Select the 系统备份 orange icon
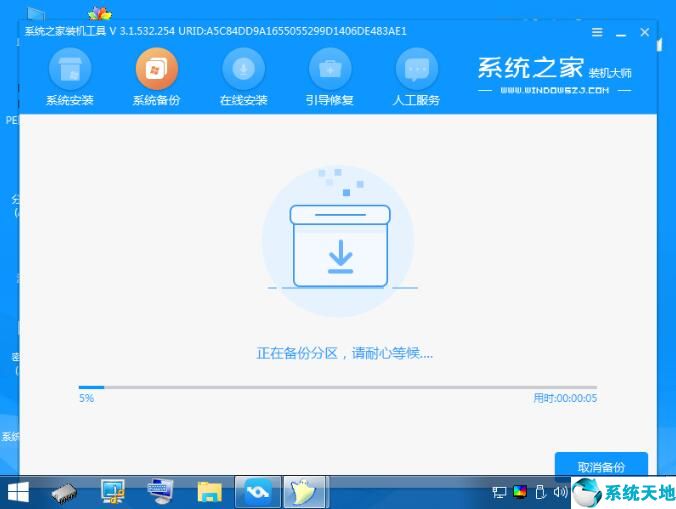676x509 pixels. pyautogui.click(x=156, y=69)
